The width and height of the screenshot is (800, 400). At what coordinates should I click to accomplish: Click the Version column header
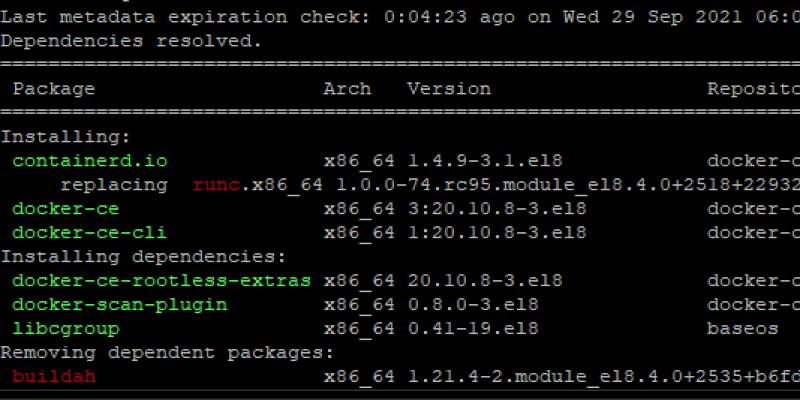point(449,89)
